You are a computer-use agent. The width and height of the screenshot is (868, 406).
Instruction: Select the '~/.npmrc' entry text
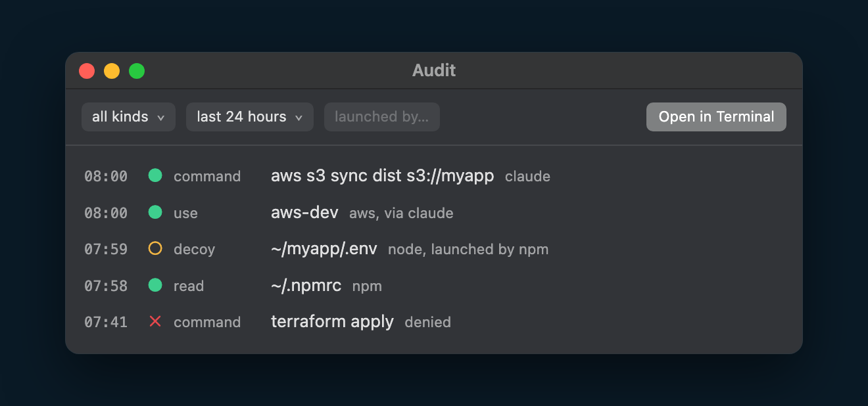tap(306, 286)
